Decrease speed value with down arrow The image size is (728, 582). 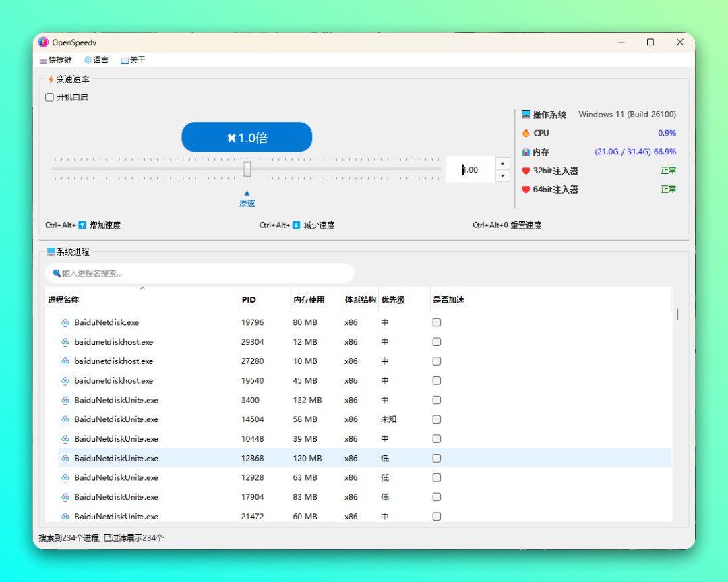pos(502,175)
